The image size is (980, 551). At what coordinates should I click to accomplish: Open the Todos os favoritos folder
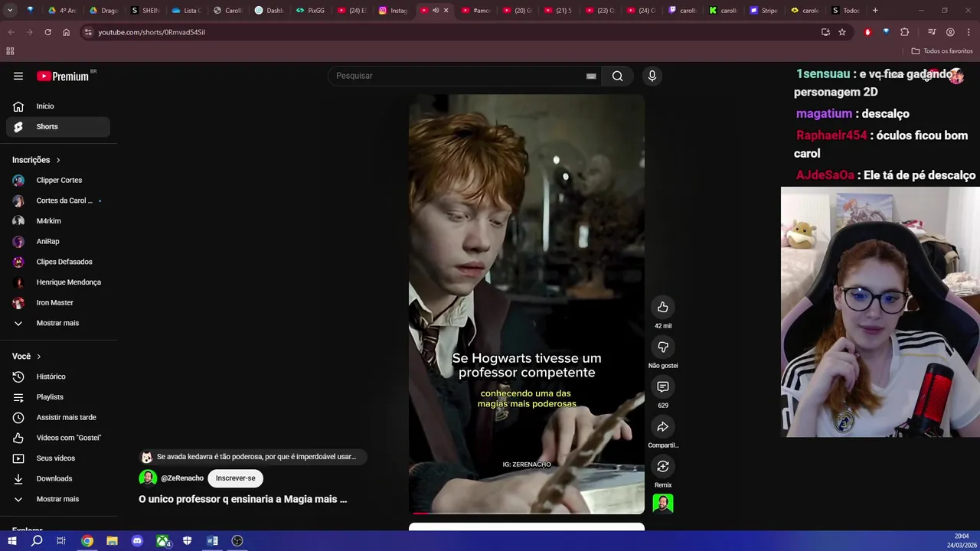(x=942, y=51)
